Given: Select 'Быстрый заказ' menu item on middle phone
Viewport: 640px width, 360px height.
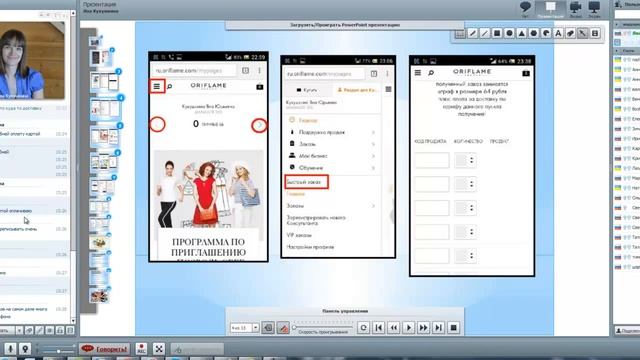Looking at the screenshot, I should point(306,182).
